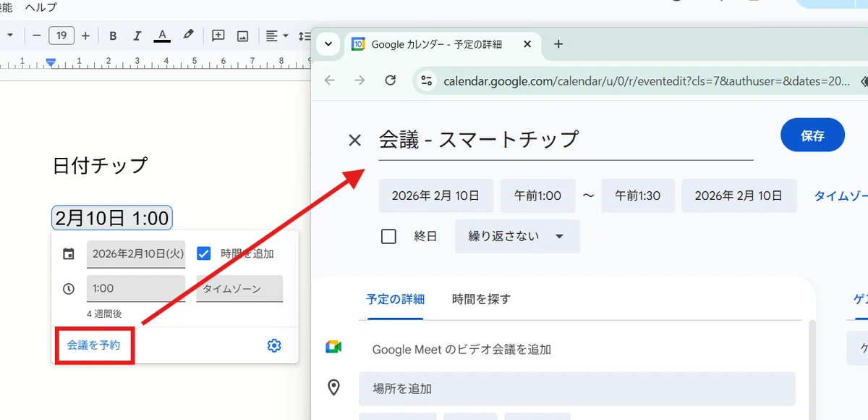Click the 2026年2月10日(火) date field
The height and width of the screenshot is (420, 868).
pyautogui.click(x=136, y=254)
